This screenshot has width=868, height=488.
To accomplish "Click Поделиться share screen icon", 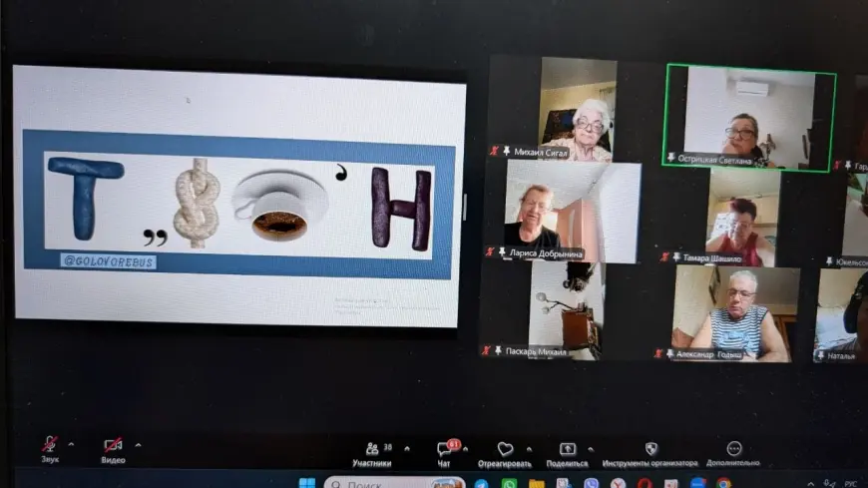I will [567, 455].
